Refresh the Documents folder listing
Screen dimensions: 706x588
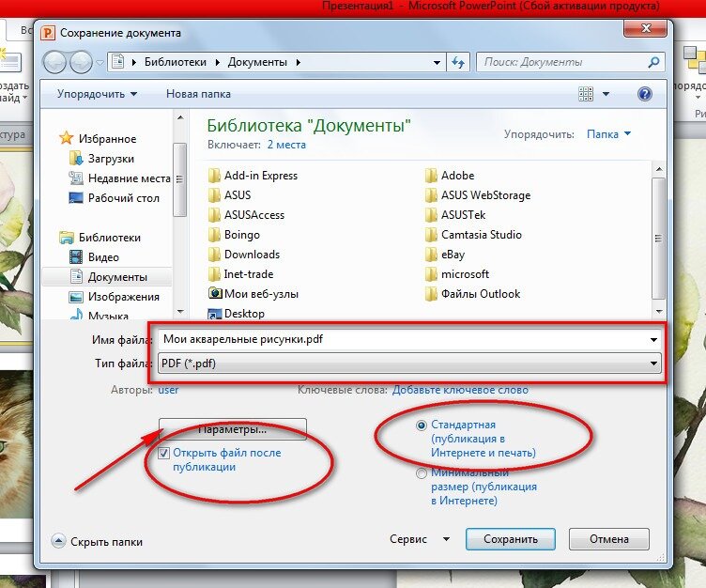click(458, 62)
